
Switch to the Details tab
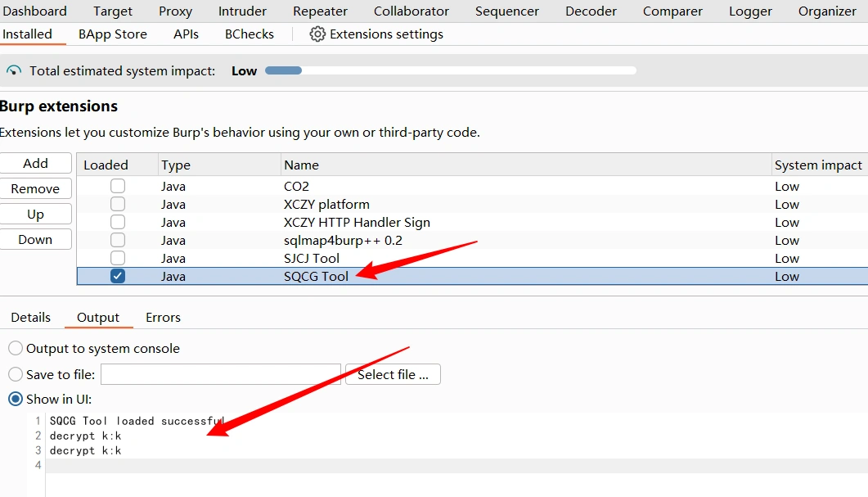(31, 318)
